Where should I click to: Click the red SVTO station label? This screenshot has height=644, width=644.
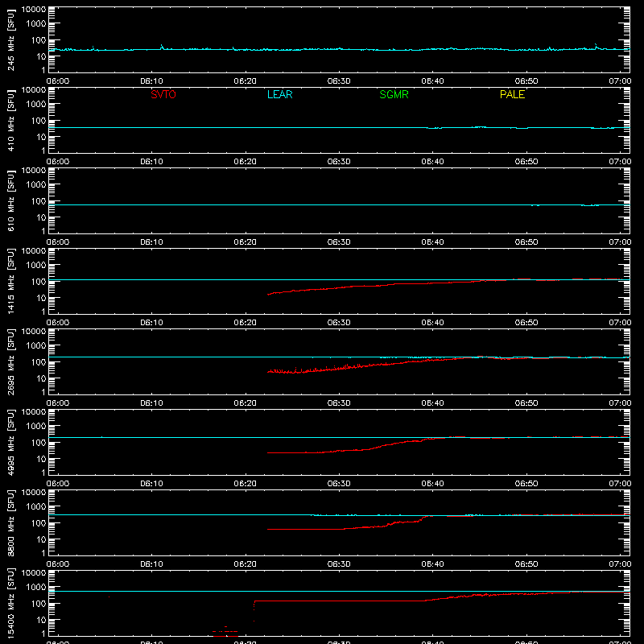163,94
